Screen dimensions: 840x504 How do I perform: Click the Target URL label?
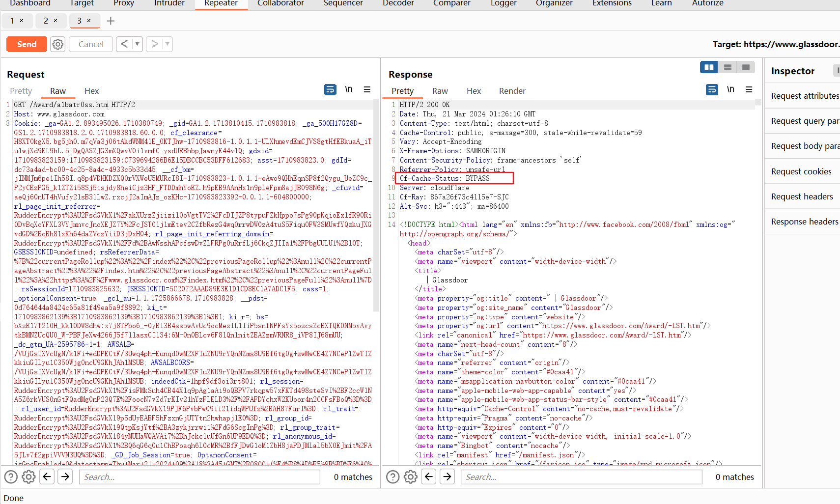coord(776,44)
